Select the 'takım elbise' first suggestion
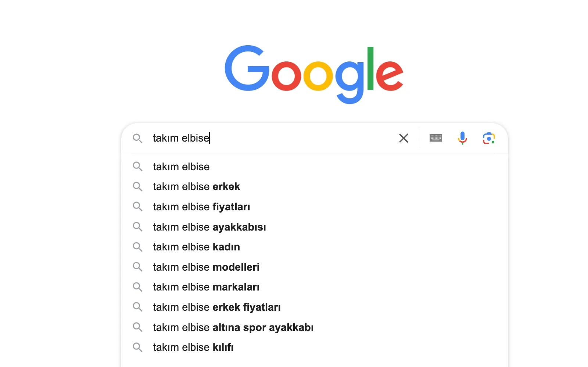 [x=181, y=167]
